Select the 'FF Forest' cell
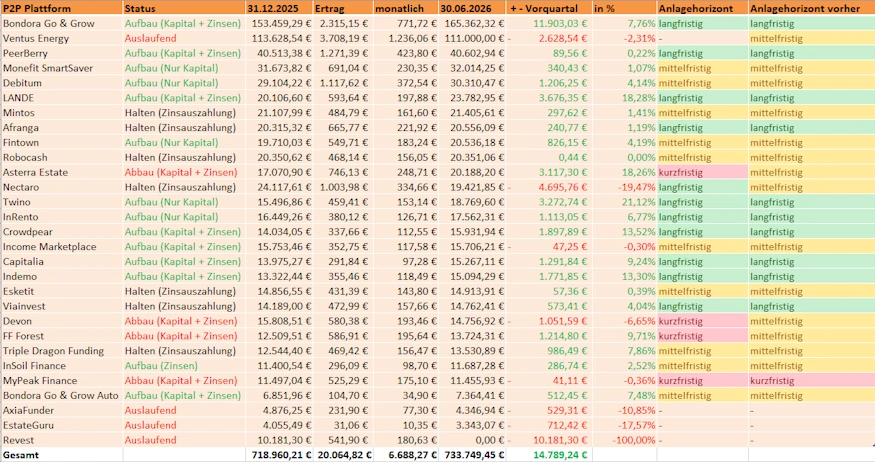 [61, 336]
